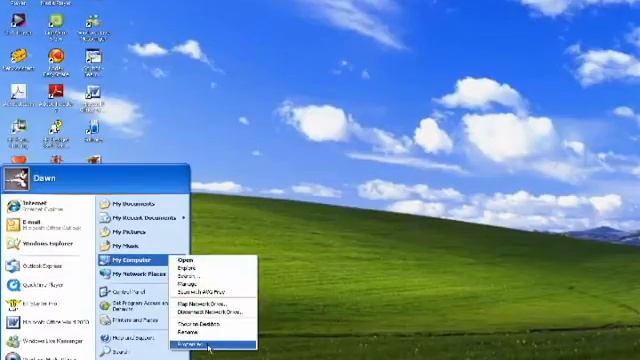640x360 pixels.
Task: Open Help and Support
Action: click(x=133, y=338)
